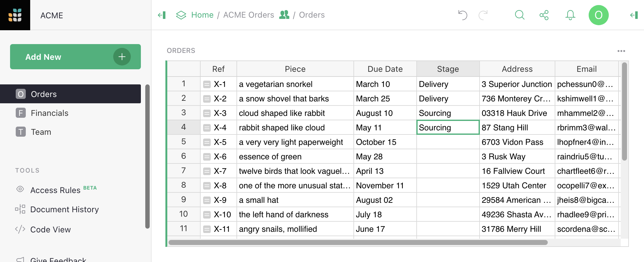The height and width of the screenshot is (262, 644).
Task: Open the search magnifier icon
Action: click(x=519, y=15)
